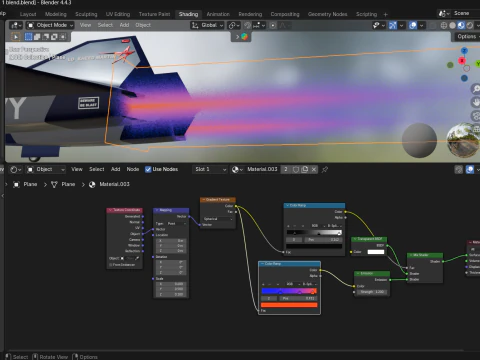
Task: Open the snapping options dropdown
Action: pos(259,25)
